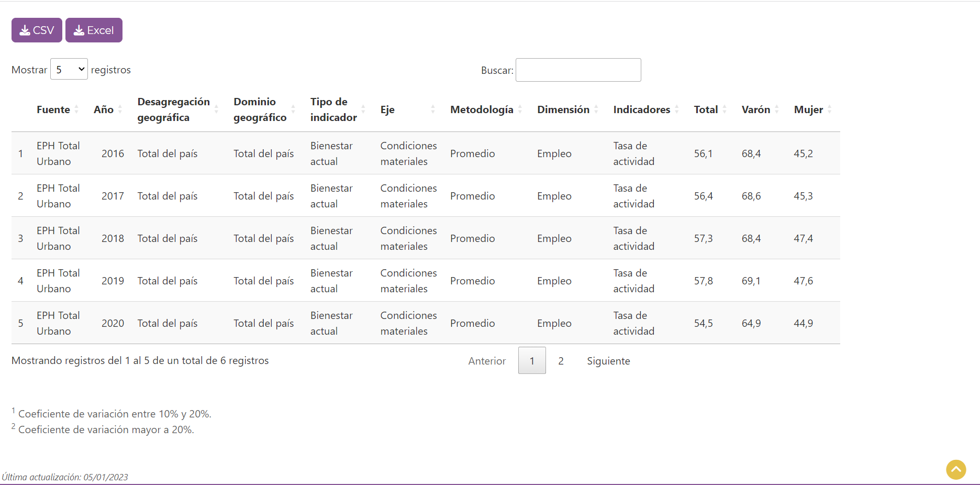
Task: Download the table as CSV
Action: (37, 30)
